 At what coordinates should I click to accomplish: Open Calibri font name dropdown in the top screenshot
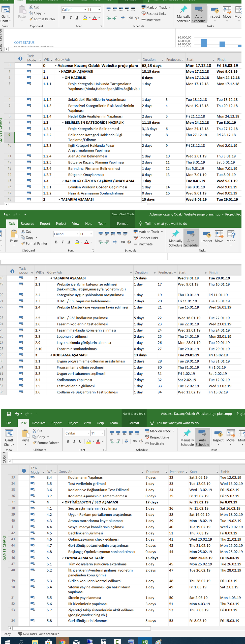pos(85,10)
